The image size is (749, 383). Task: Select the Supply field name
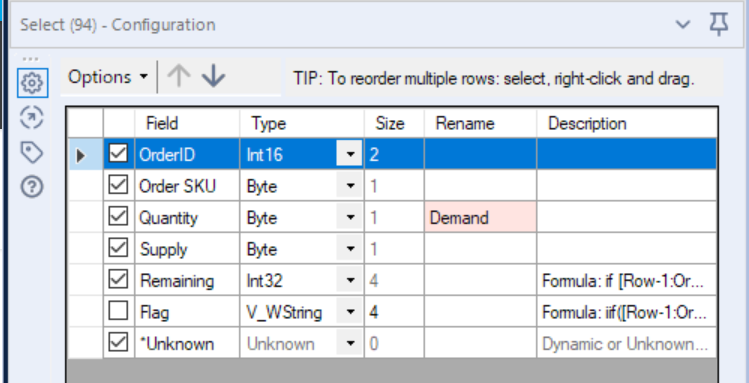(163, 249)
